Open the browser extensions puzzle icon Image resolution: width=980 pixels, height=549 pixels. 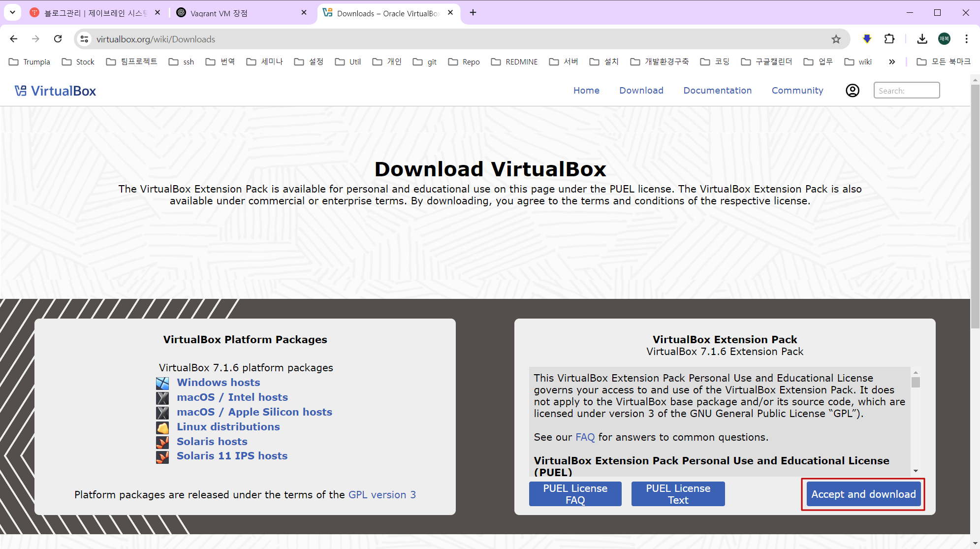coord(889,39)
